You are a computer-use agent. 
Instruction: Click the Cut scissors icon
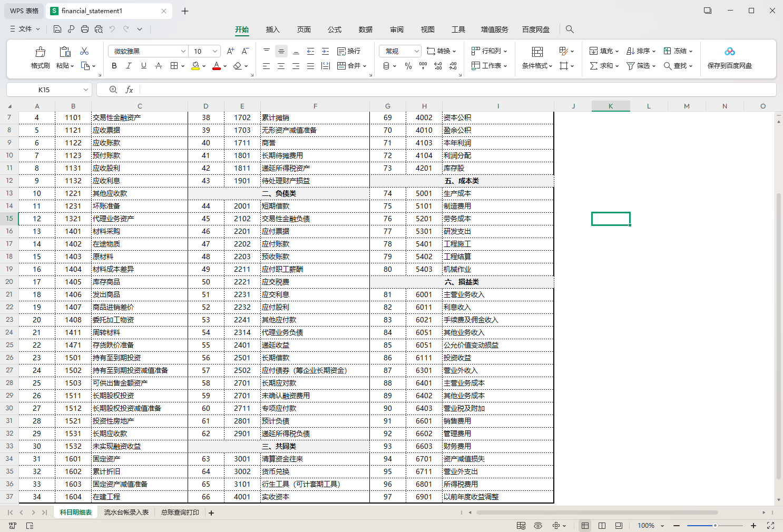84,51
